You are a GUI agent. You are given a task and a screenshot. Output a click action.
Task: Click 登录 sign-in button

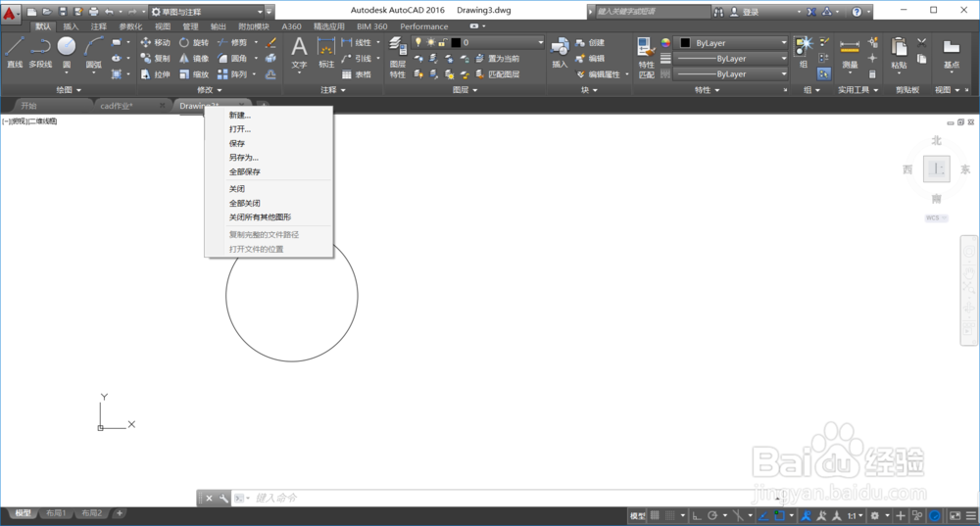tap(745, 12)
